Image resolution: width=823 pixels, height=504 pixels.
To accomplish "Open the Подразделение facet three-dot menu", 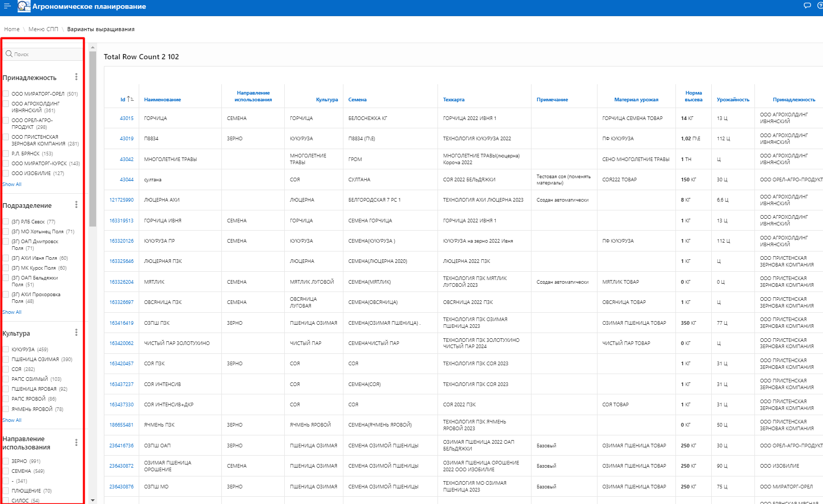I will (76, 205).
